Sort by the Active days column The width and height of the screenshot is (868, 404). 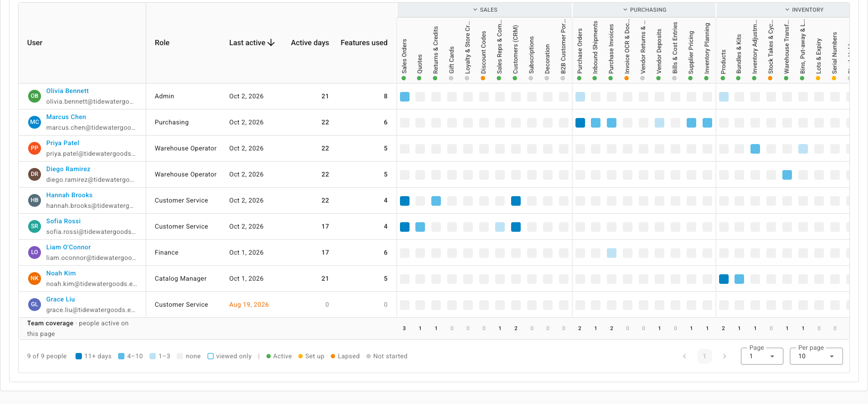click(310, 43)
